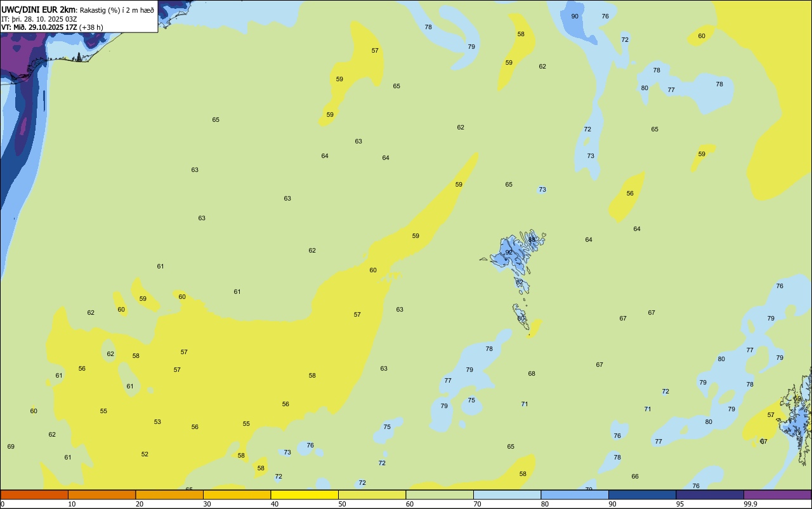Viewport: 812px width, 509px height.
Task: Click the legend tick label 40
Action: coord(275,504)
